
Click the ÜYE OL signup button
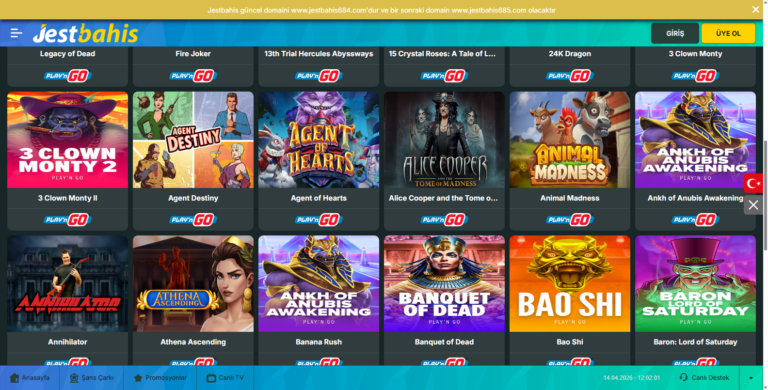[x=728, y=33]
